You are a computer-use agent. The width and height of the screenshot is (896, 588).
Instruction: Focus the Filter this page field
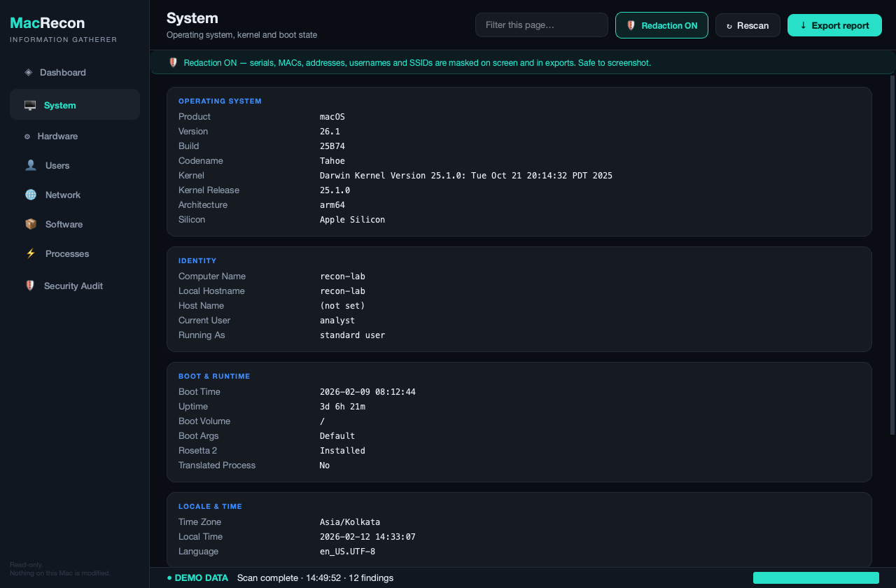[x=542, y=25]
